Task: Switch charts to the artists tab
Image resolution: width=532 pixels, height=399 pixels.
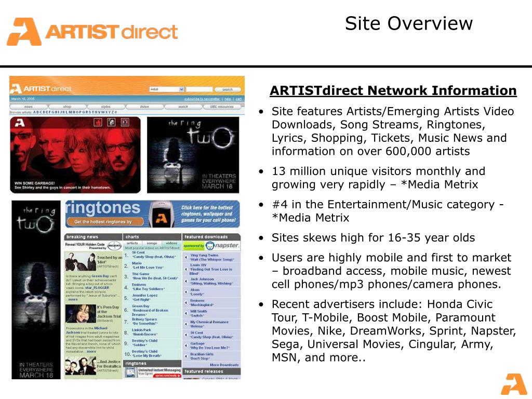Action: [x=132, y=243]
